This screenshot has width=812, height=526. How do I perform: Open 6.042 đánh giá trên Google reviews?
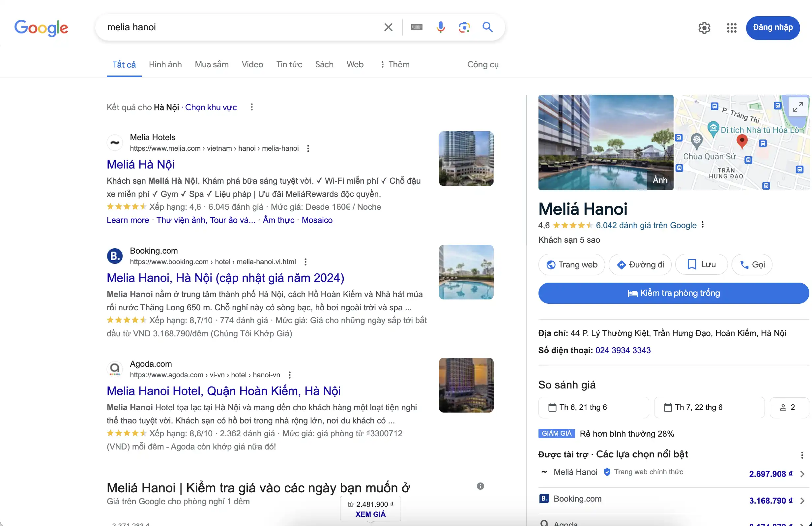[646, 225]
